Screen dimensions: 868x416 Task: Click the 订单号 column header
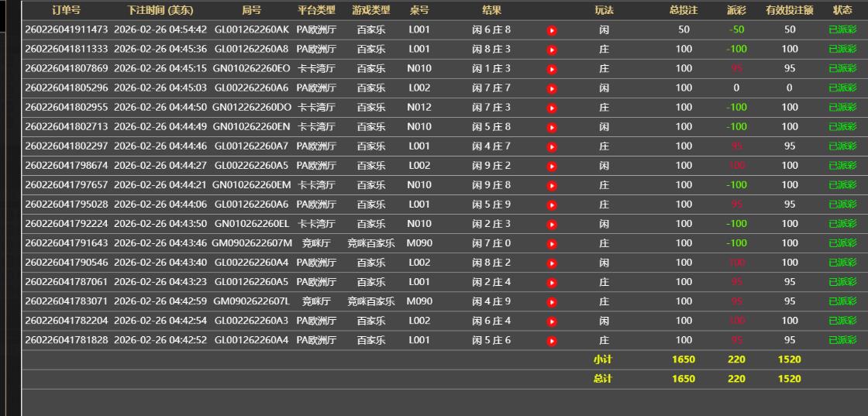[66, 10]
